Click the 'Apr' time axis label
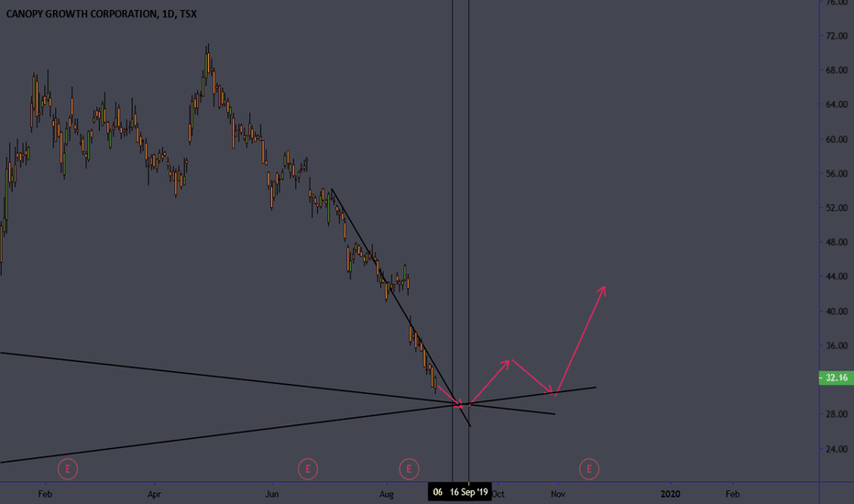854x504 pixels. click(x=154, y=494)
